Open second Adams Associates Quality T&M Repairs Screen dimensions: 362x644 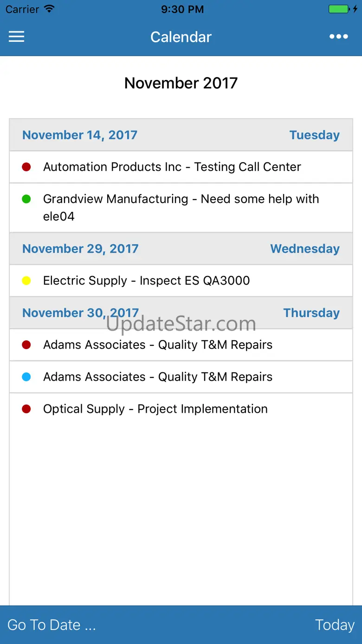pyautogui.click(x=181, y=377)
